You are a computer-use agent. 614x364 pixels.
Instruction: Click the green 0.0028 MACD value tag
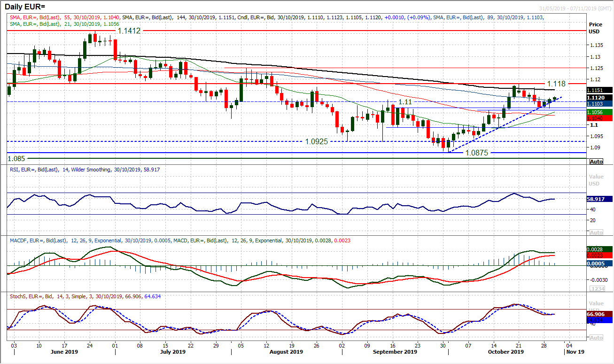coord(600,249)
